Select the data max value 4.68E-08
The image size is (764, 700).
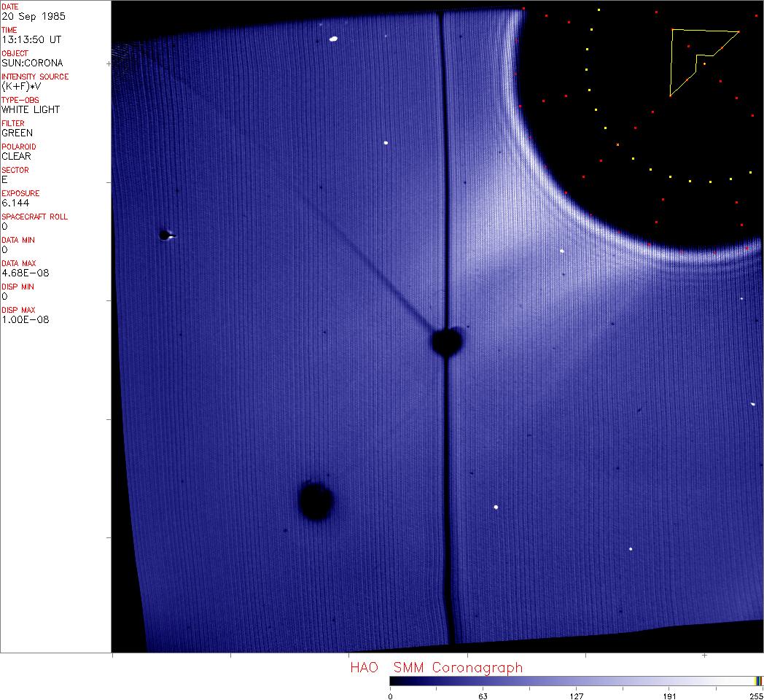click(26, 273)
